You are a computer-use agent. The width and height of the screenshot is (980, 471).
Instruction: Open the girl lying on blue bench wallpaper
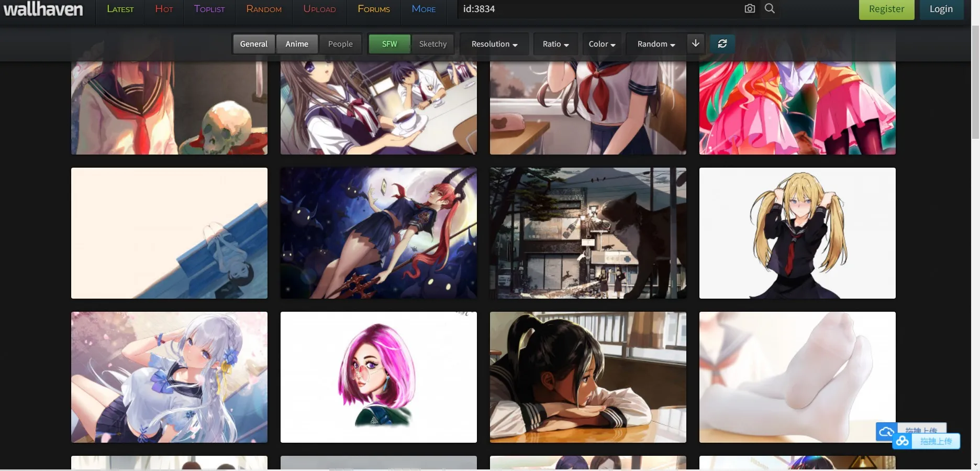point(169,233)
